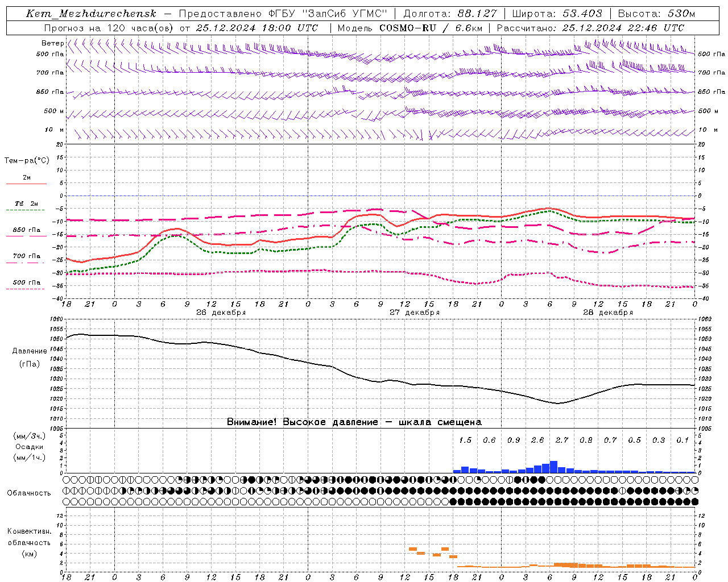Select the 'Долгота: 88.127' longitude value
The image size is (728, 582).
450,14
